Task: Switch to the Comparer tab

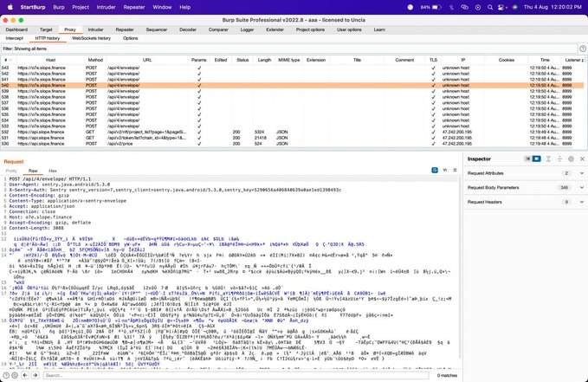Action: pos(218,29)
